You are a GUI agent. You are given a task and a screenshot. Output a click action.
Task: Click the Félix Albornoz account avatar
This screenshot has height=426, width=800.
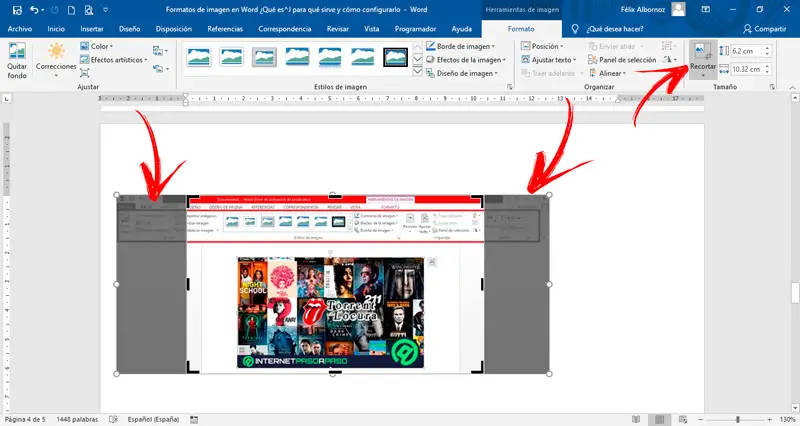click(678, 9)
